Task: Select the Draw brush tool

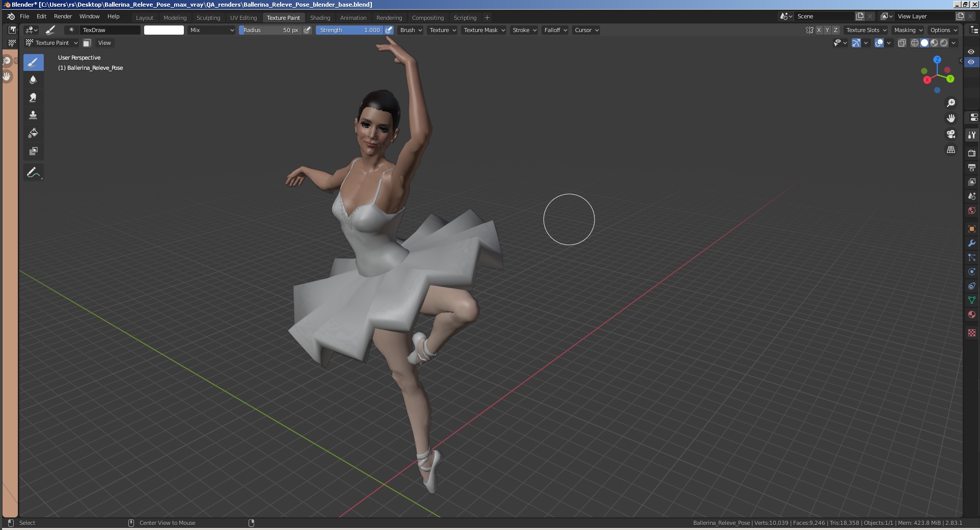Action: point(33,63)
